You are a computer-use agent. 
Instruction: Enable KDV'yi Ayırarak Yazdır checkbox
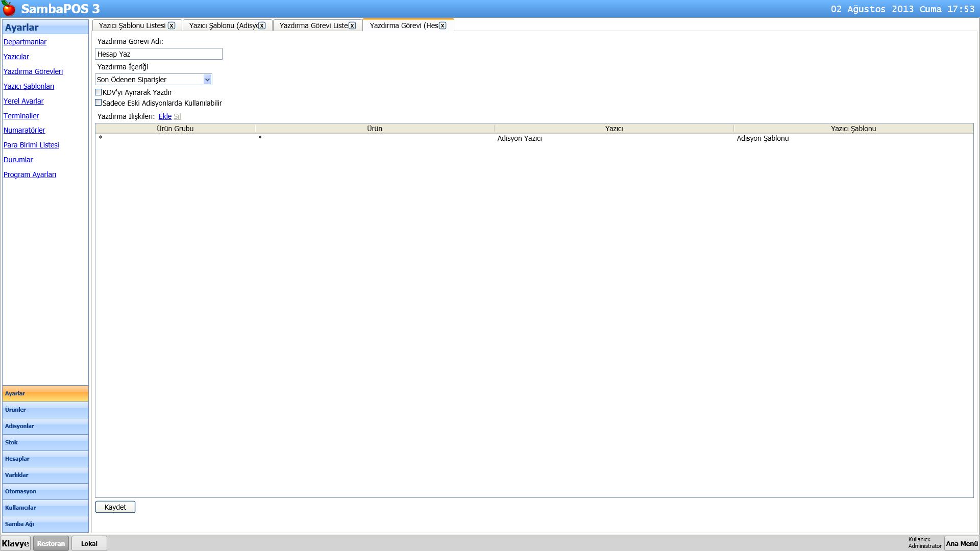tap(99, 92)
